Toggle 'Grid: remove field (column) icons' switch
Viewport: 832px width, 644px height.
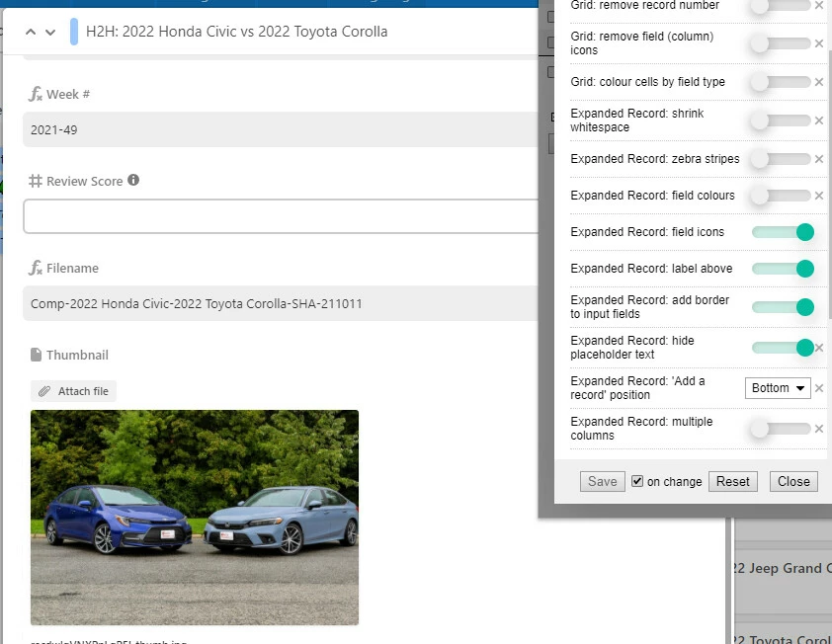click(x=781, y=43)
